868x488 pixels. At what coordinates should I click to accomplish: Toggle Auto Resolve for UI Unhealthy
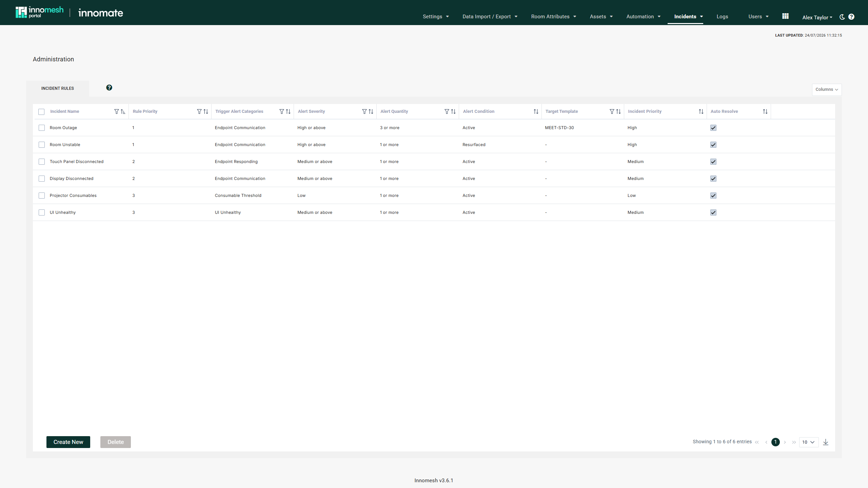point(713,212)
